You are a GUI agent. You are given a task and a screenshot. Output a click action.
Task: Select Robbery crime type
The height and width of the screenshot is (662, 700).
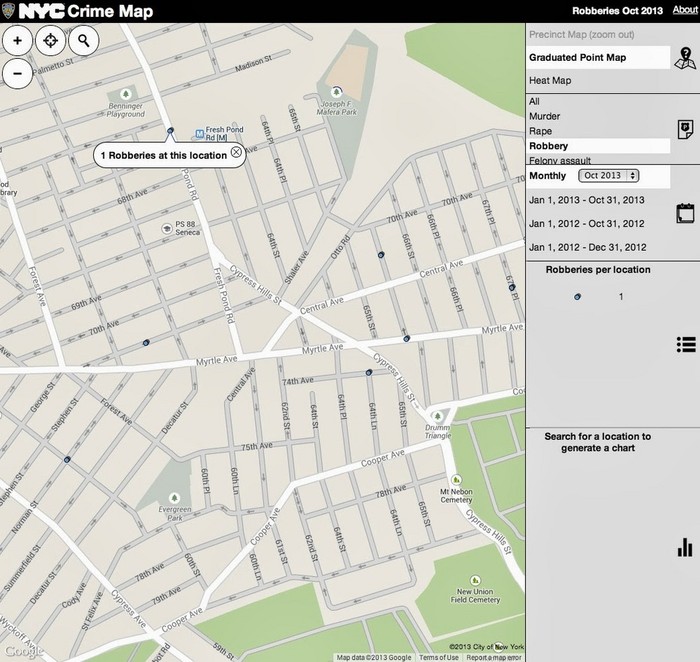click(598, 146)
